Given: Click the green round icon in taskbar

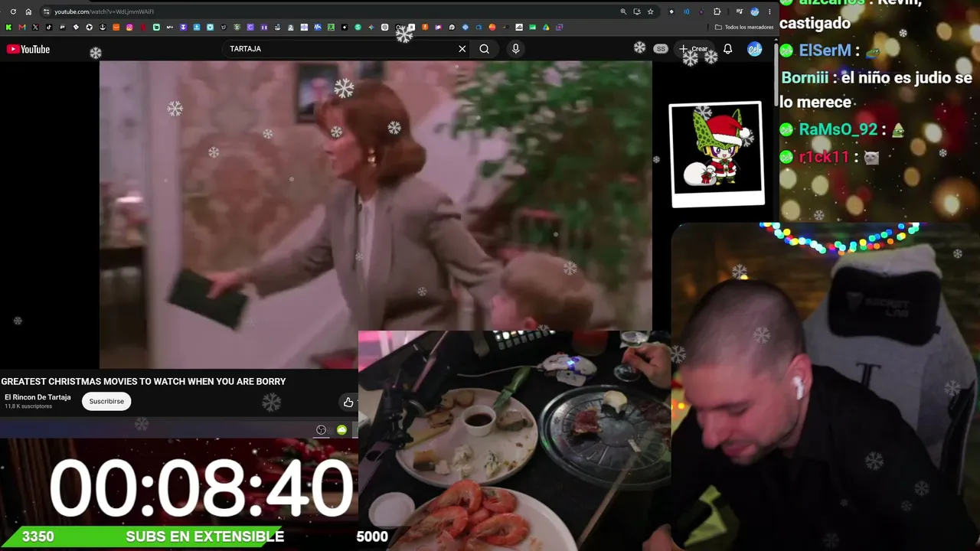Looking at the screenshot, I should click(x=341, y=430).
